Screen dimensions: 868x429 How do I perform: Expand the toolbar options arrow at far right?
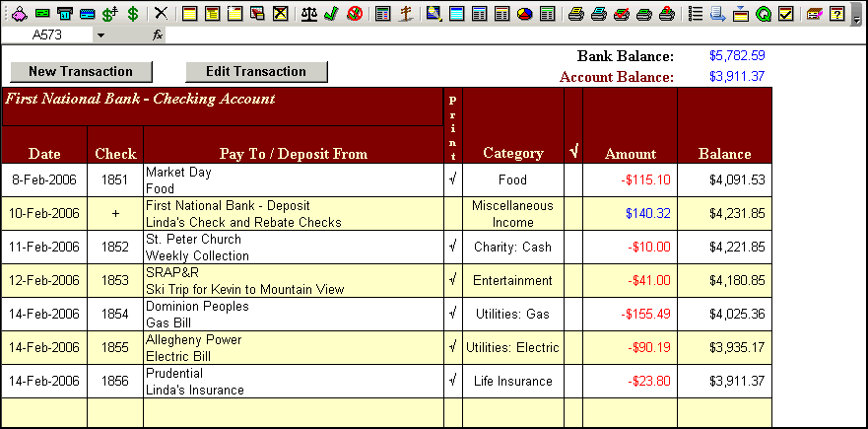857,16
